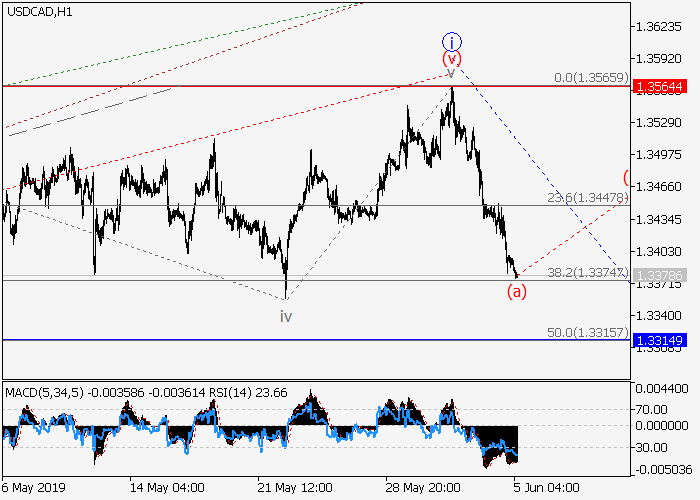Select the 23.6(1.34478) Fibonacci level label
The height and width of the screenshot is (500, 700).
[x=587, y=198]
